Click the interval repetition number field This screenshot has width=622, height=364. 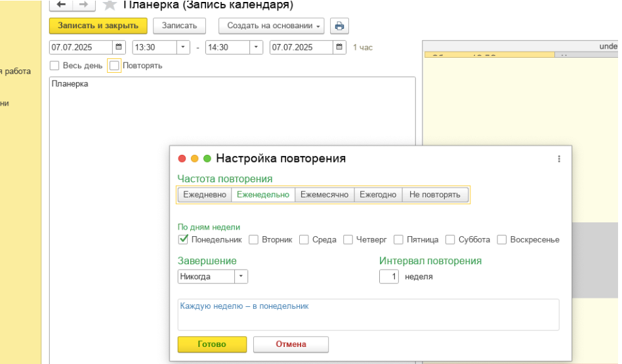(390, 277)
